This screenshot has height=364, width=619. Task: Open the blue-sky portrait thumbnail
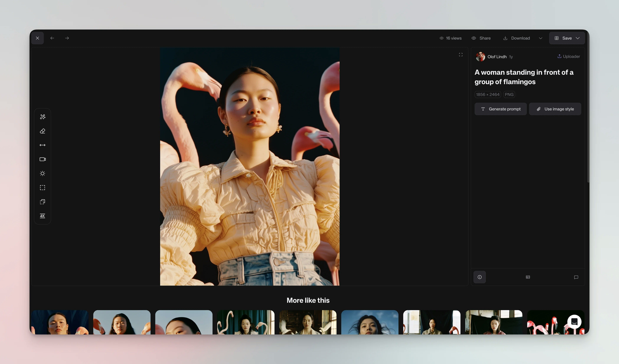click(x=369, y=322)
